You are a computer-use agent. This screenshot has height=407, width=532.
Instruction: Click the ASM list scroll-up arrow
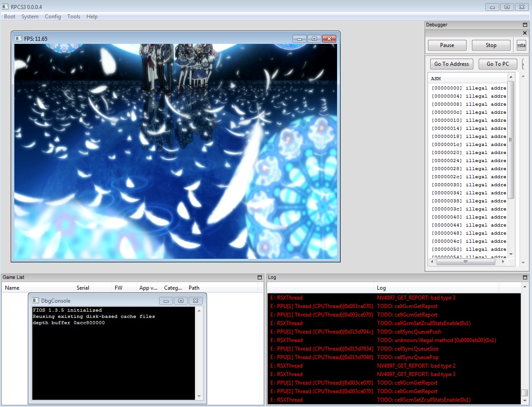tap(511, 77)
